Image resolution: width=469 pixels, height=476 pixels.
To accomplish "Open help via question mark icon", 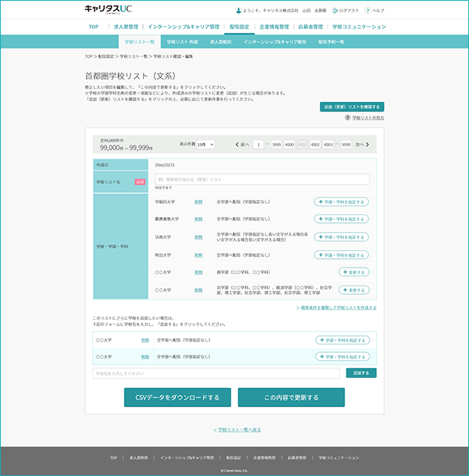I will 368,10.
